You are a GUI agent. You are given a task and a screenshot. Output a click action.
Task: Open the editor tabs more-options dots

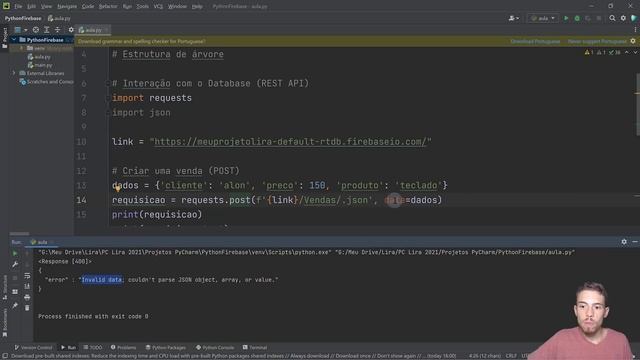coord(635,30)
